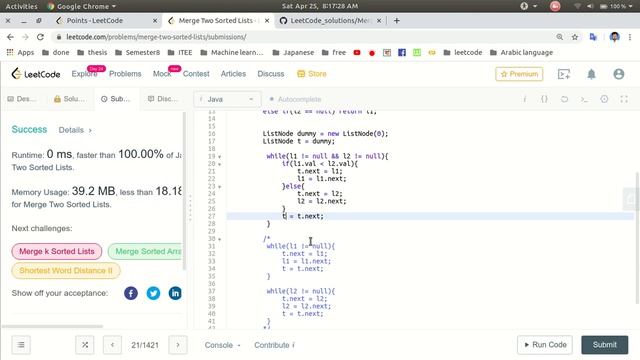640x360 pixels.
Task: Toggle the Autocomplete option
Action: (296, 99)
